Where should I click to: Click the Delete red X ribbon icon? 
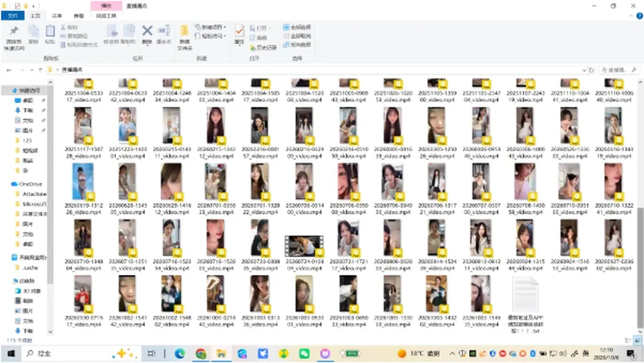point(147,34)
